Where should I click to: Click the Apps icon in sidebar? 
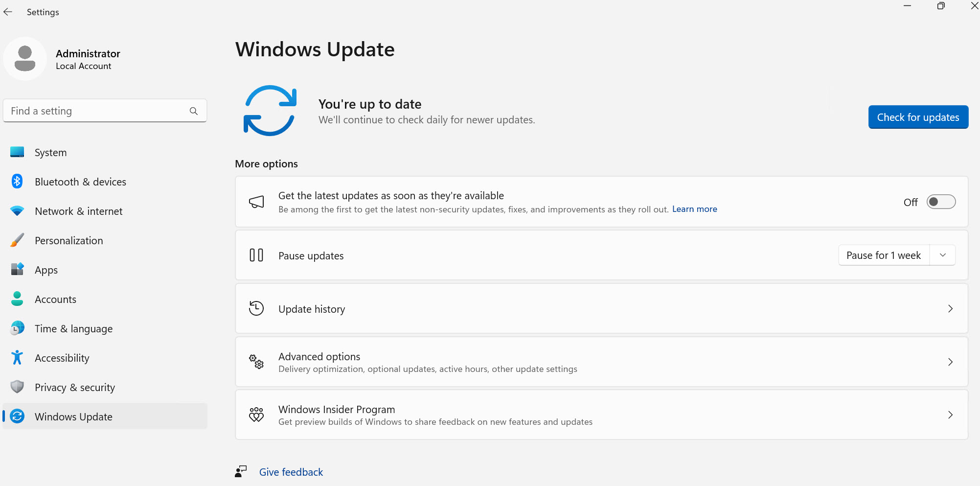click(x=17, y=269)
